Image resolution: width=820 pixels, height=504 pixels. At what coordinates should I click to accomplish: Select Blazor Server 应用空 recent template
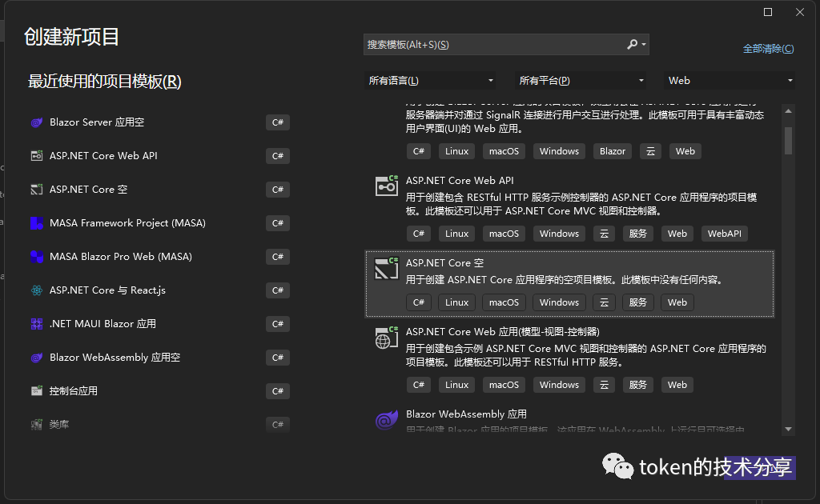click(159, 122)
